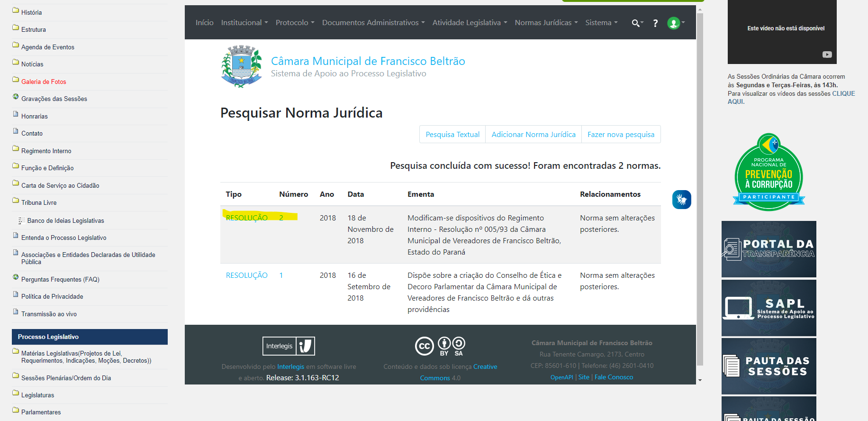Click the question mark help icon
This screenshot has width=868, height=421.
pos(655,23)
